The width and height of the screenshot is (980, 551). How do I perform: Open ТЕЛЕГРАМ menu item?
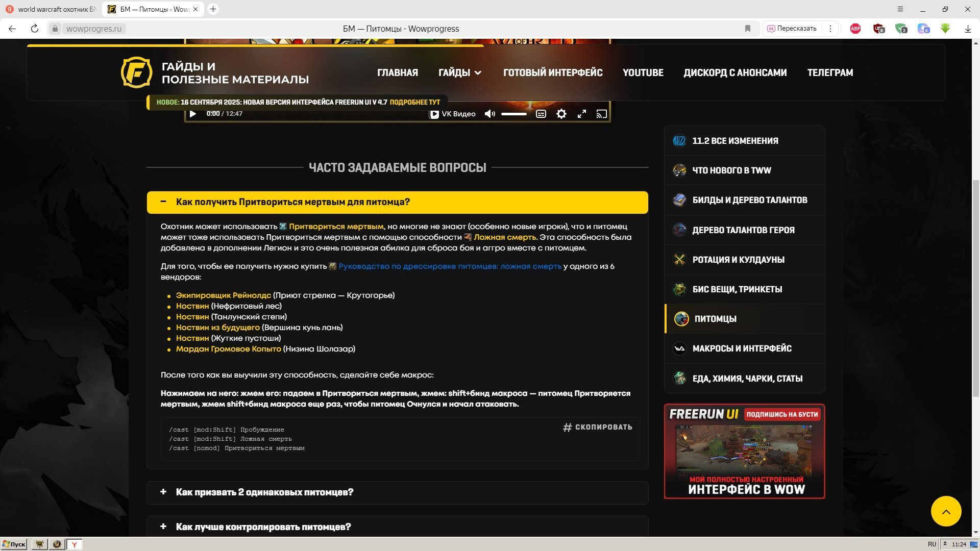830,72
